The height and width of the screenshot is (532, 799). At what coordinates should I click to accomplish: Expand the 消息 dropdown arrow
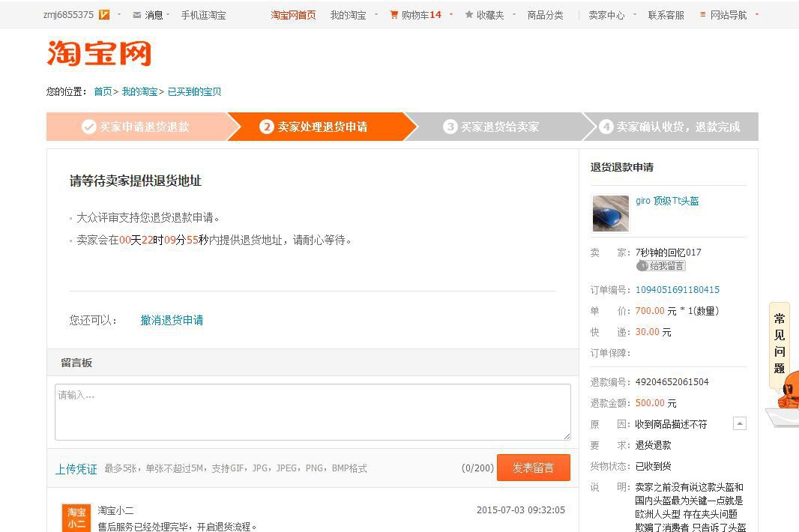168,15
